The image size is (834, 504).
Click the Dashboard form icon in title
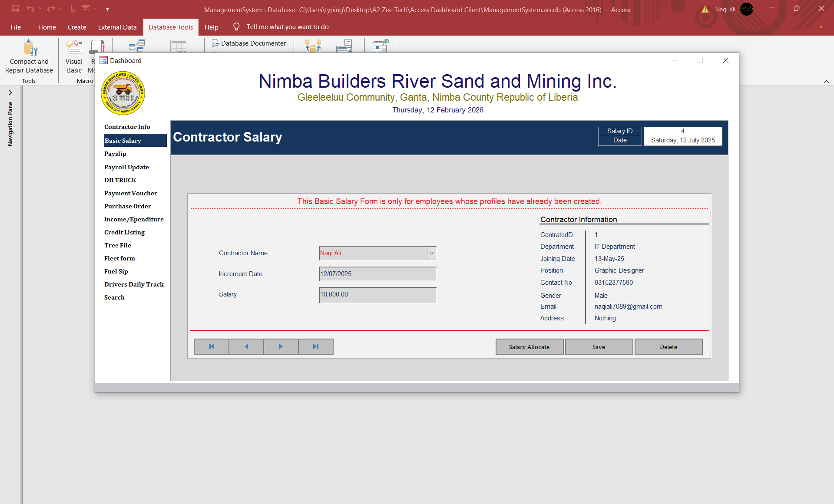coord(103,60)
